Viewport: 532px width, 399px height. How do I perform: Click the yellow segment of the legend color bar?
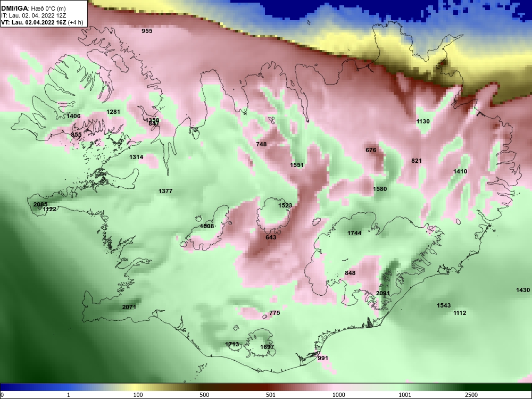[x=136, y=387]
